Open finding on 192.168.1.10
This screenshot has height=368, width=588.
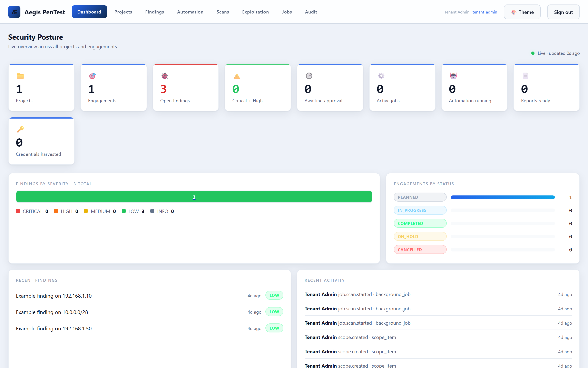coord(54,296)
